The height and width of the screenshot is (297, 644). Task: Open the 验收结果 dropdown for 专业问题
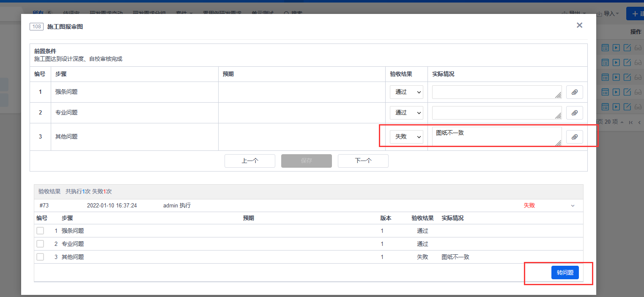click(x=406, y=113)
